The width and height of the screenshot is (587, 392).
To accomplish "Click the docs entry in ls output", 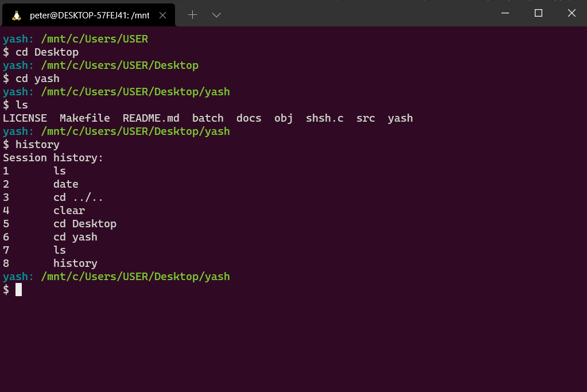I will click(x=248, y=118).
